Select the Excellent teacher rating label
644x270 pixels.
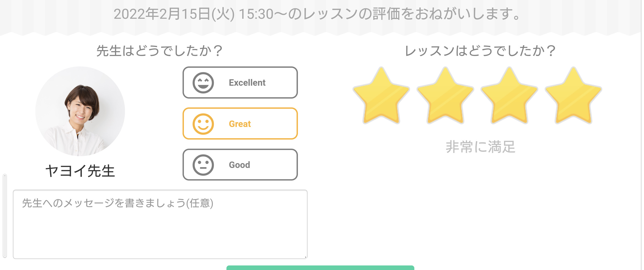(x=247, y=83)
